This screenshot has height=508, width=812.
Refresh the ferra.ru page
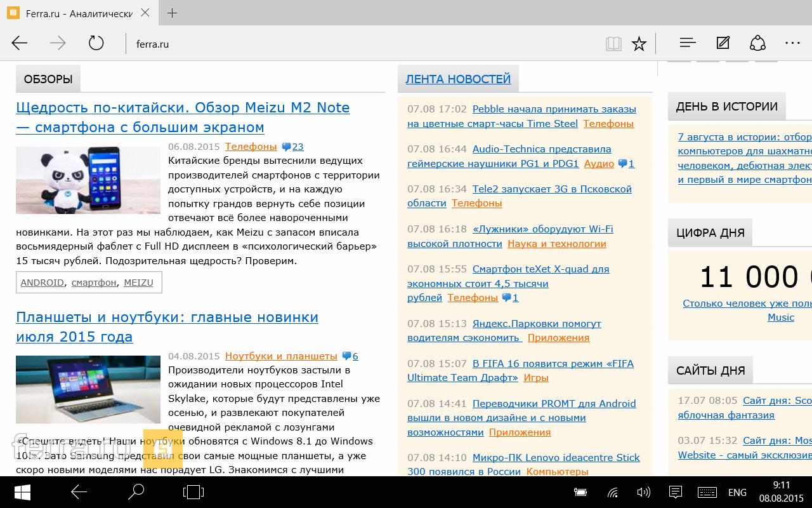96,43
